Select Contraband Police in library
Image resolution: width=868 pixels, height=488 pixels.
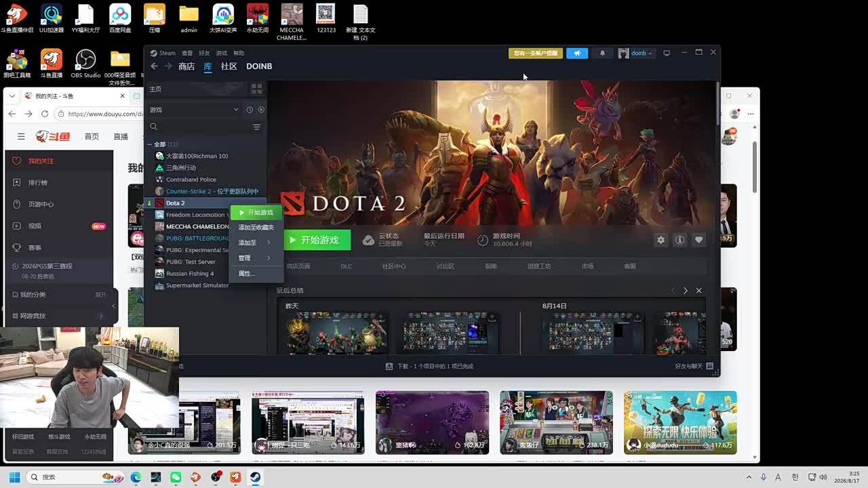pyautogui.click(x=191, y=180)
